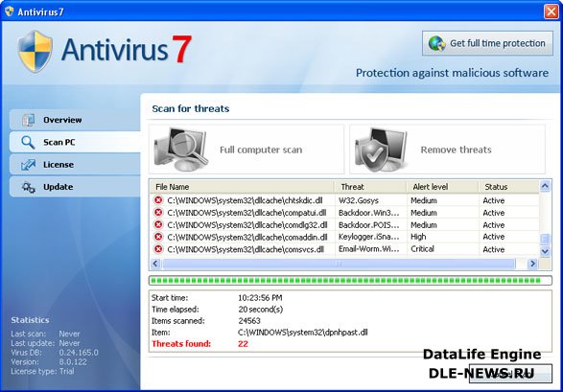This screenshot has width=563, height=392.
Task: Click the License type Trial text
Action: click(42, 371)
